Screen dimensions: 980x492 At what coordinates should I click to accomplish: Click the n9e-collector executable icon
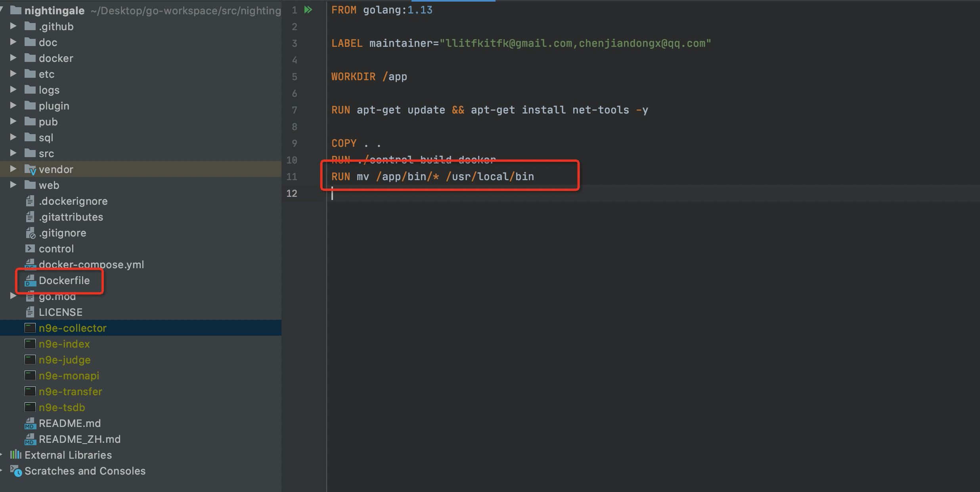coord(29,328)
